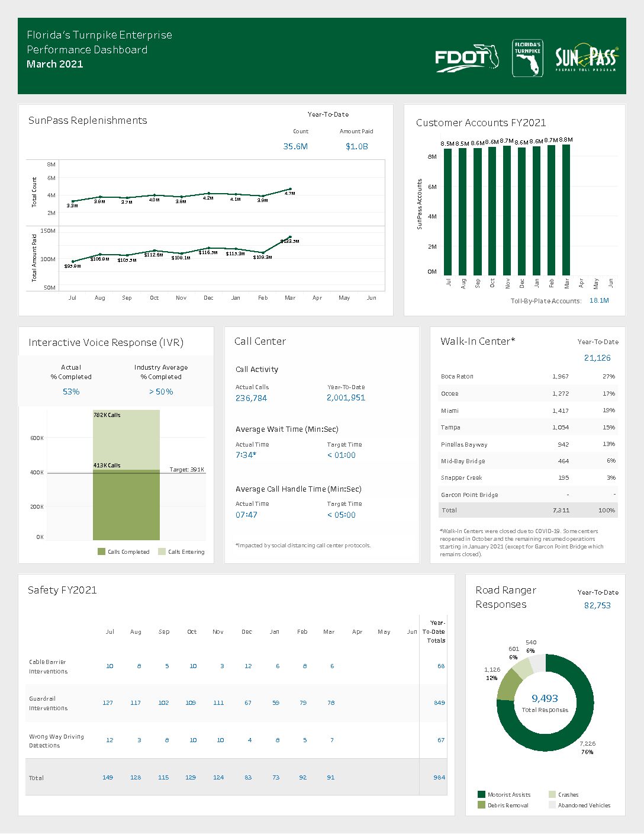Viewport: 644px width, 834px height.
Task: Click the Interactive Voice Response (IVR) title
Action: click(x=106, y=342)
